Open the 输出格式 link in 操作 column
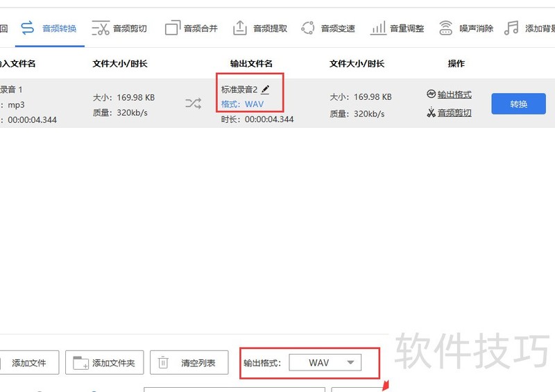555x392 pixels. point(449,94)
